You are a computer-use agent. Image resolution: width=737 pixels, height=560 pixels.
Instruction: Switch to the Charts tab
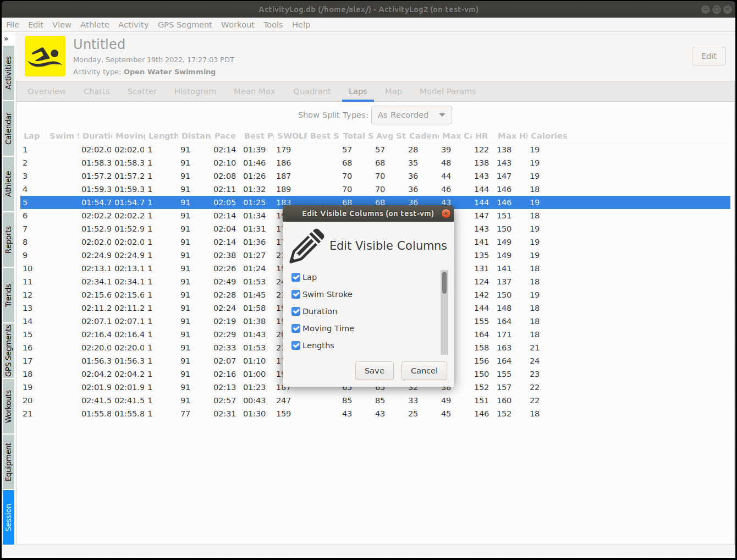96,91
